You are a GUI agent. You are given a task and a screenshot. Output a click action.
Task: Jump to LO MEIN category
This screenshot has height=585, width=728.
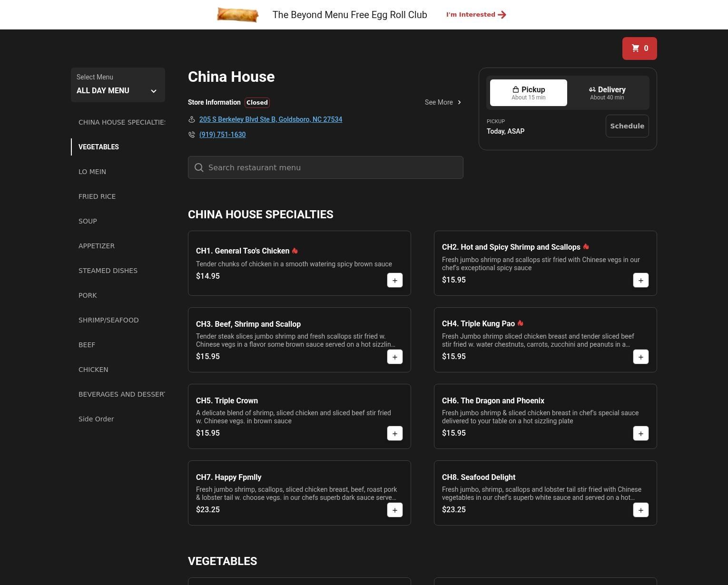(92, 172)
